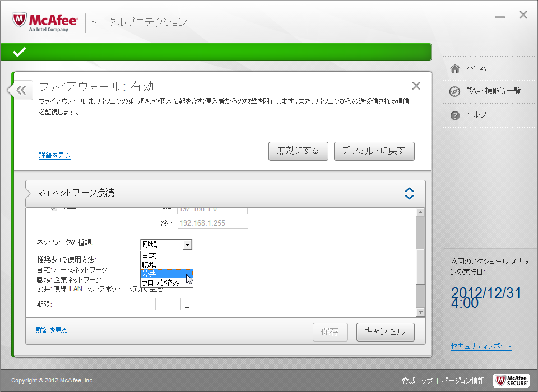Minimize the McAfee window
Screen dimensions: 538x392
pyautogui.click(x=500, y=17)
